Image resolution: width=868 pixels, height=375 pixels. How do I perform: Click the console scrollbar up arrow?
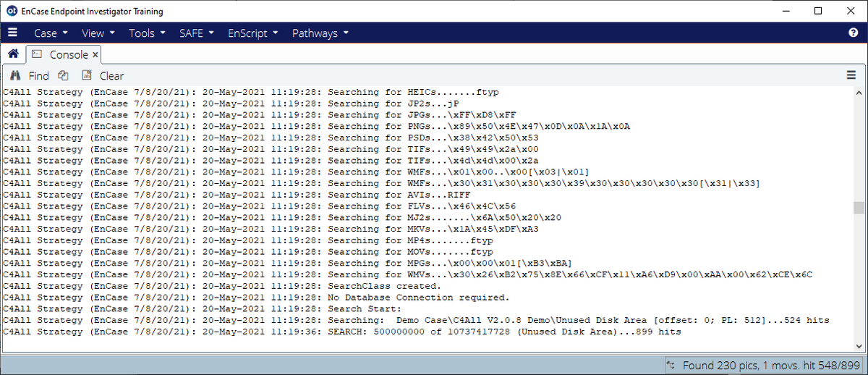click(x=859, y=93)
